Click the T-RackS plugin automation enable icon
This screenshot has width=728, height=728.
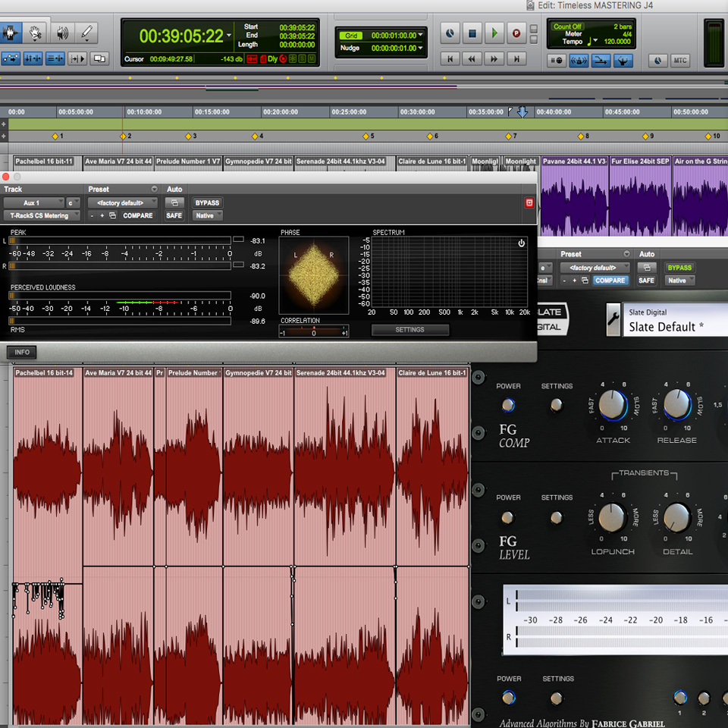pyautogui.click(x=174, y=203)
